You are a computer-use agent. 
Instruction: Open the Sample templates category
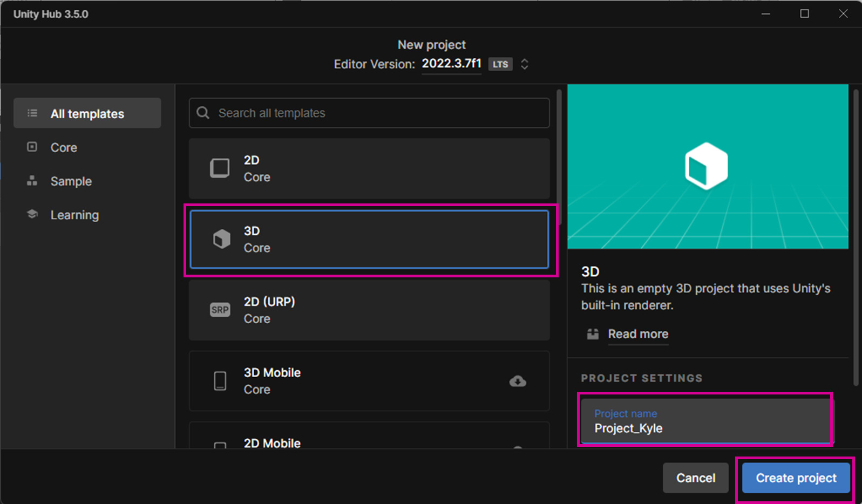coord(71,181)
